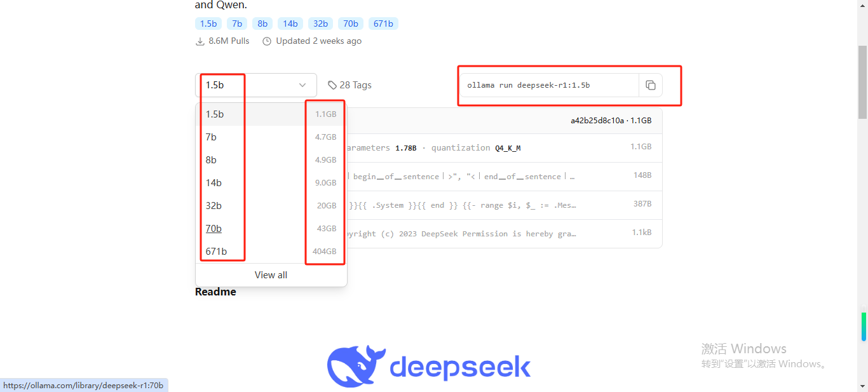Click View all in the dropdown
The height and width of the screenshot is (392, 868).
click(x=271, y=275)
